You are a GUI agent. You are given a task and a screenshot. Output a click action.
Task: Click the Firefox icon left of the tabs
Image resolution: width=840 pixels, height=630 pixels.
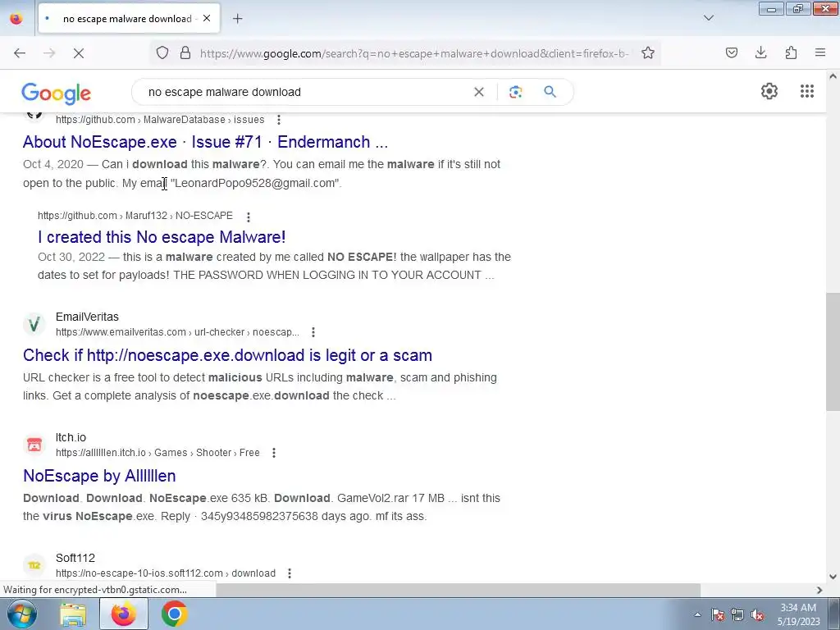coord(16,18)
